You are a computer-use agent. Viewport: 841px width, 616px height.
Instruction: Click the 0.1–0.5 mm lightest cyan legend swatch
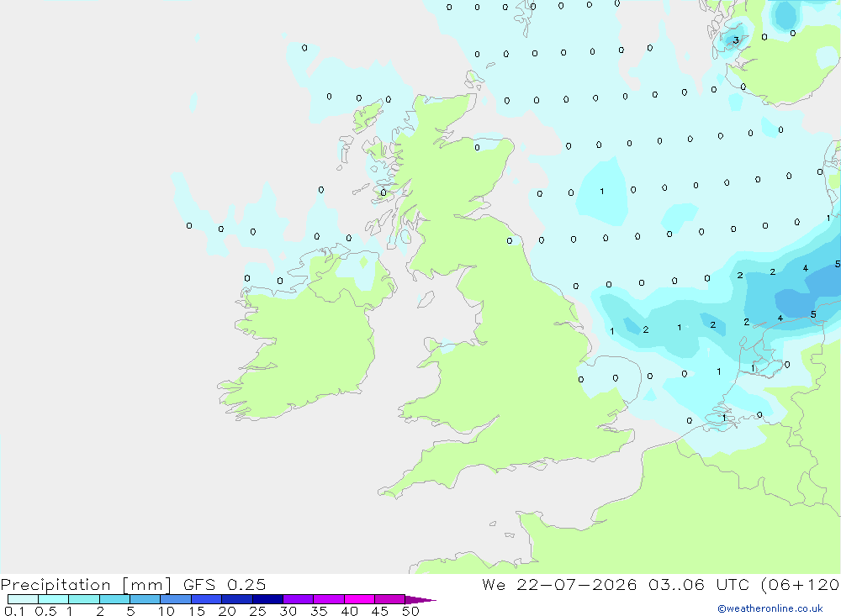23,599
